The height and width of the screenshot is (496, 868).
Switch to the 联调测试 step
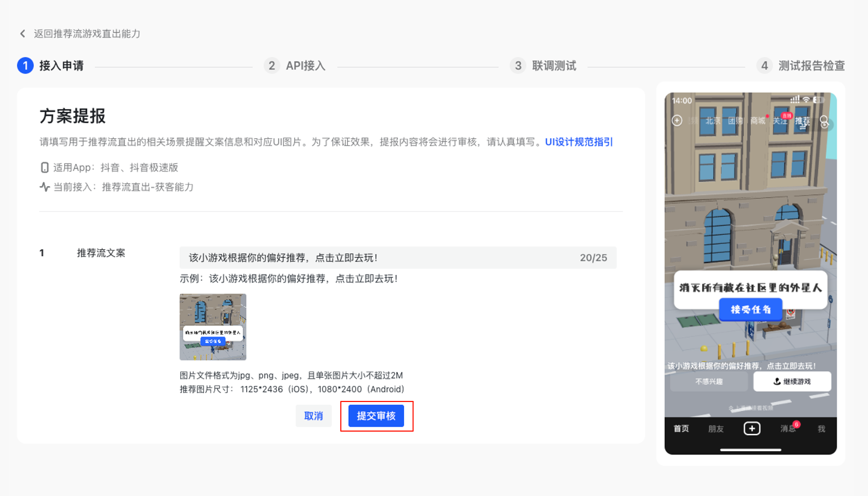pos(554,65)
